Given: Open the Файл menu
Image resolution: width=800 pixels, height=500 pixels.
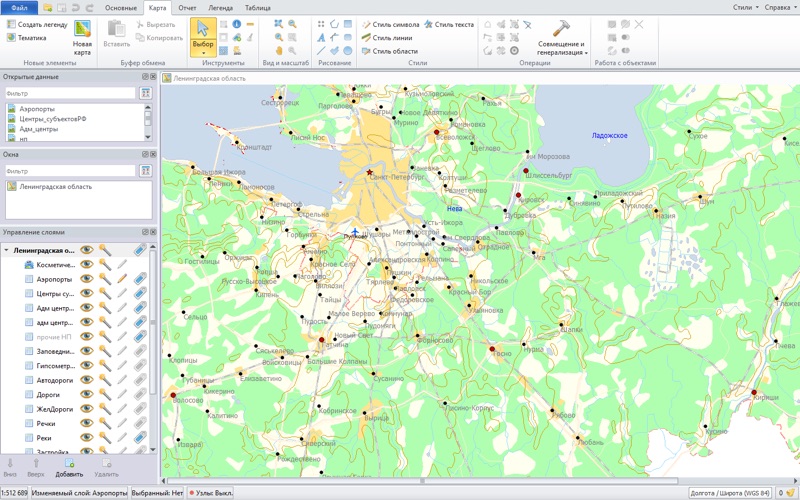Looking at the screenshot, I should pyautogui.click(x=19, y=8).
